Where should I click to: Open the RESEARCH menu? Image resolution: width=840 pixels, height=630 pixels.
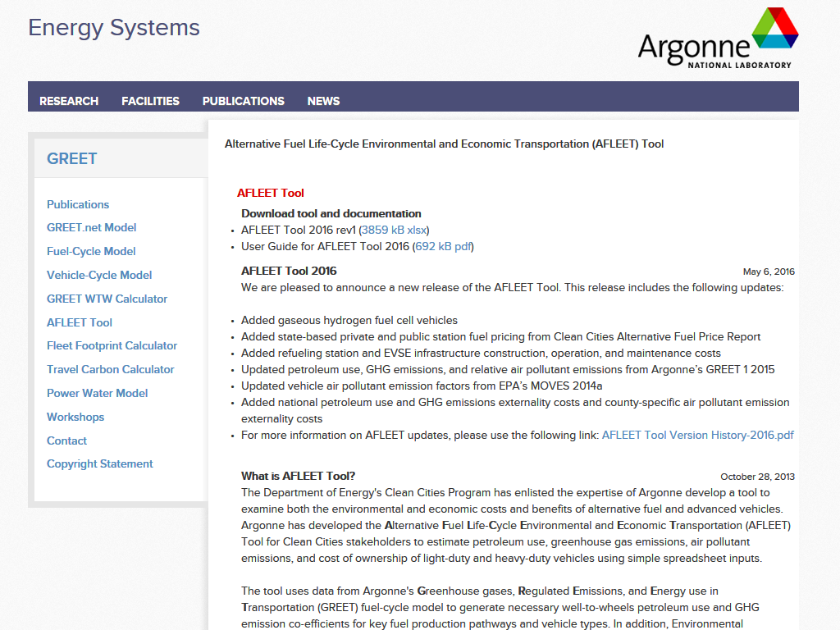(69, 101)
